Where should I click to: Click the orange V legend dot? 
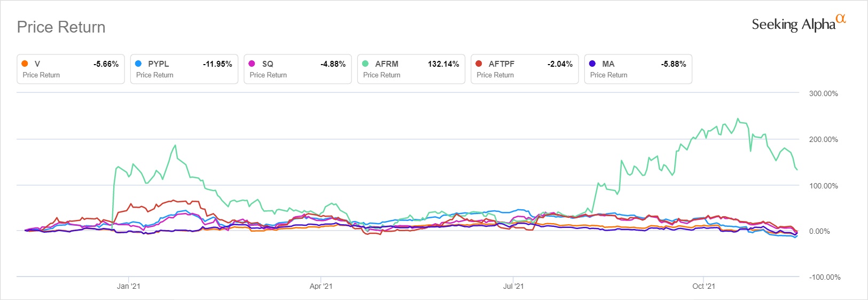[25, 64]
